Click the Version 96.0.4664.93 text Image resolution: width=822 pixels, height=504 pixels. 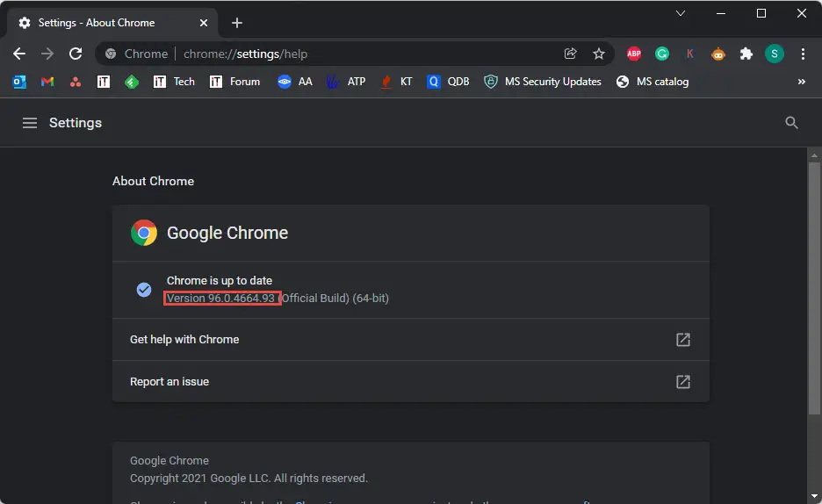[x=220, y=299]
